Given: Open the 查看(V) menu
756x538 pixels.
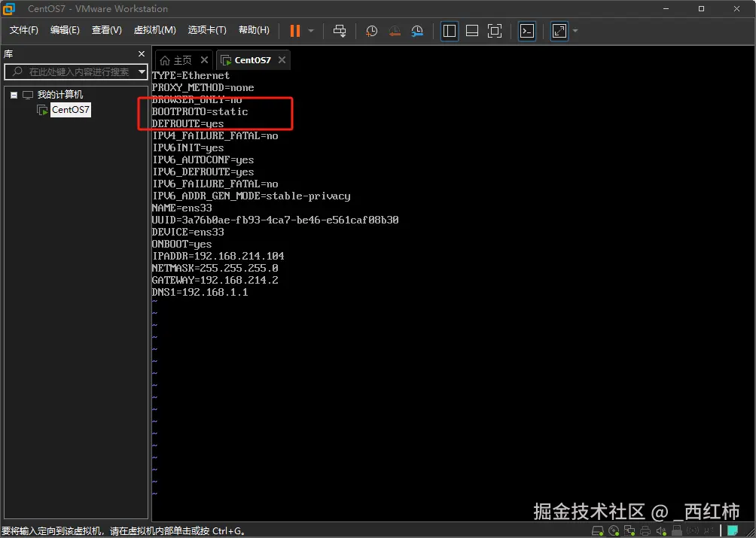Looking at the screenshot, I should (x=107, y=30).
